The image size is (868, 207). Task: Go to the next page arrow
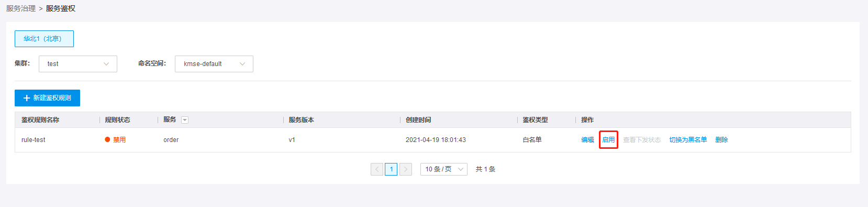click(406, 169)
